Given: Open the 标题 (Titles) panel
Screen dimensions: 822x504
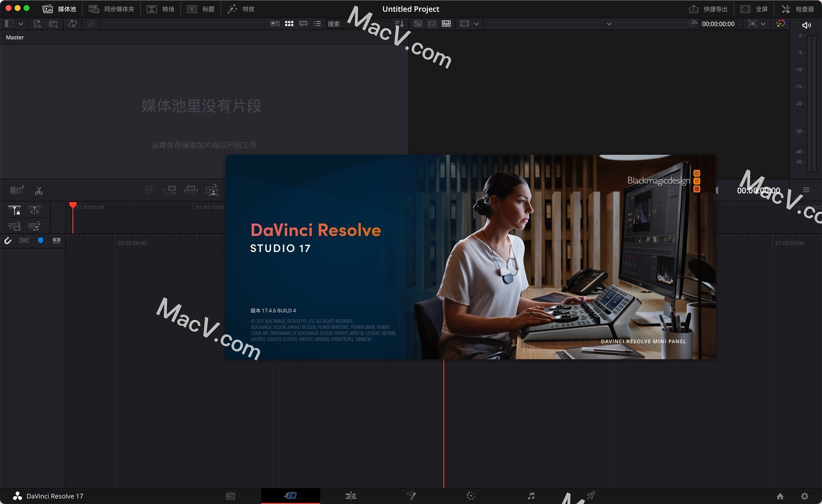Looking at the screenshot, I should [201, 9].
